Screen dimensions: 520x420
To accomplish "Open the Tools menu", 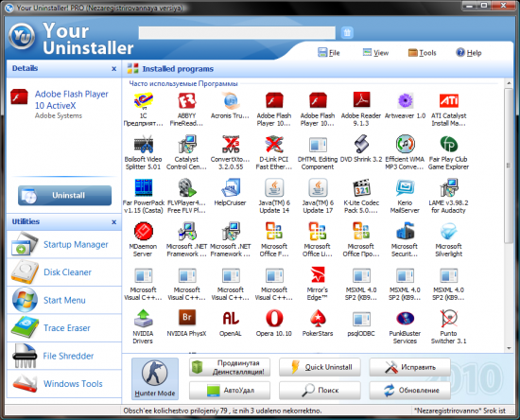I will [x=422, y=52].
